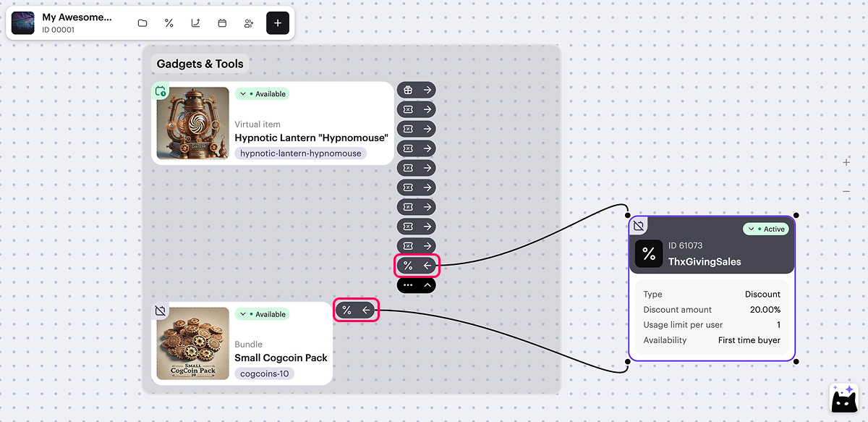This screenshot has height=422, width=868.
Task: Click the no-schedule icon on Small Cogcoin Pack
Action: [x=161, y=311]
